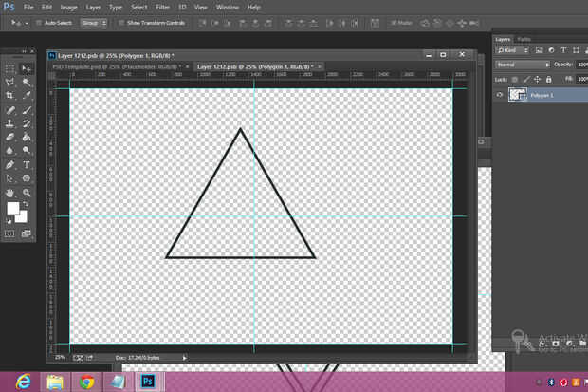Click the Polygon 1 layer thumbnail
The image size is (588, 392).
518,95
